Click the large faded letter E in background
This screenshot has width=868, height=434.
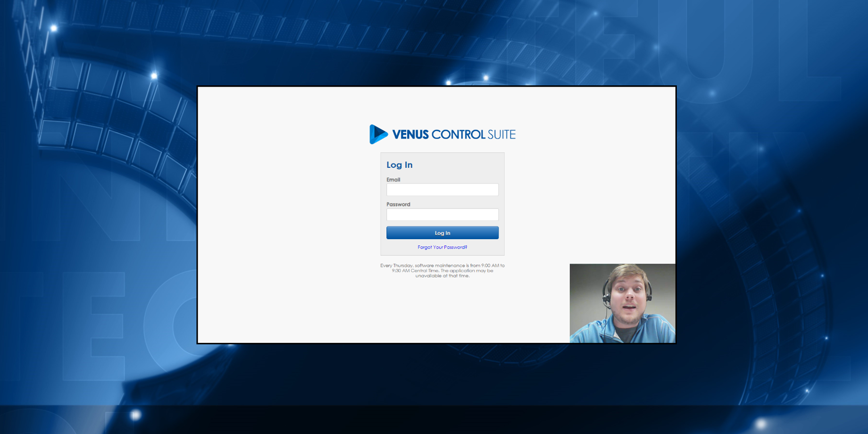point(94,325)
